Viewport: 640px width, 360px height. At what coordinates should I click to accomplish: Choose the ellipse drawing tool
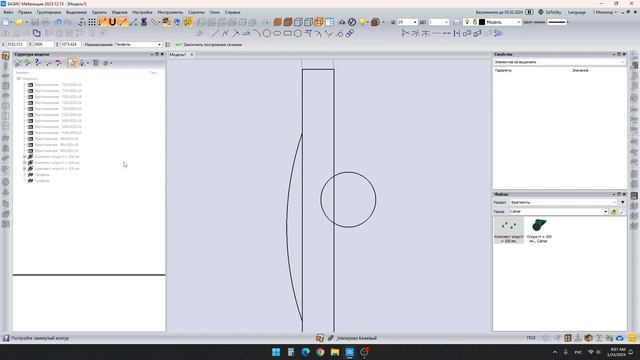[x=277, y=33]
